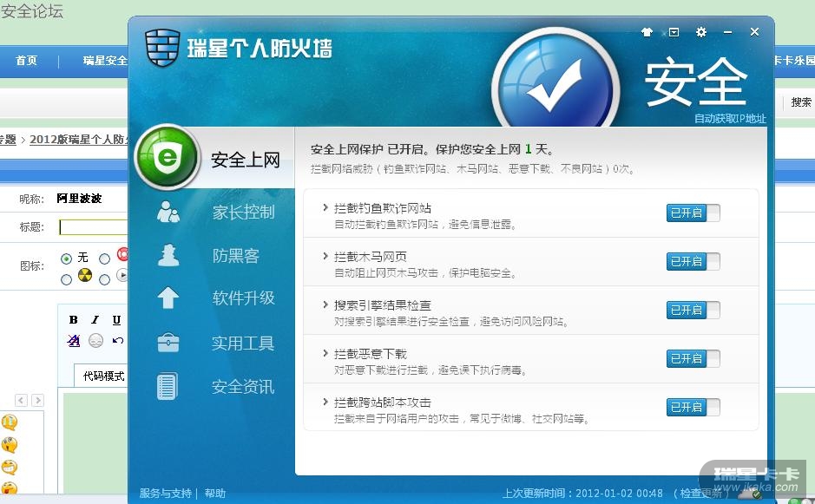Click the undo arrow in forum editor

coord(118,340)
